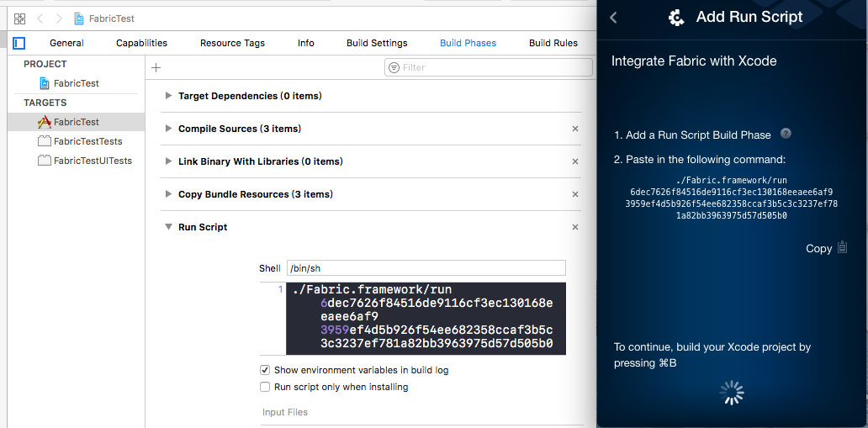Expand the Target Dependencies section

point(169,96)
